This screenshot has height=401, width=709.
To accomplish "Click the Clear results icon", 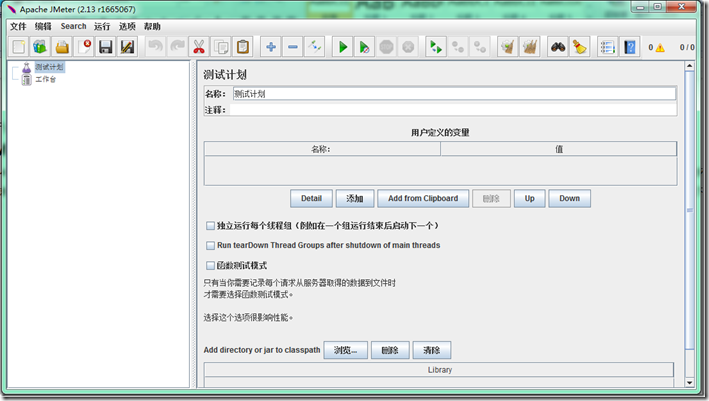I will point(507,47).
